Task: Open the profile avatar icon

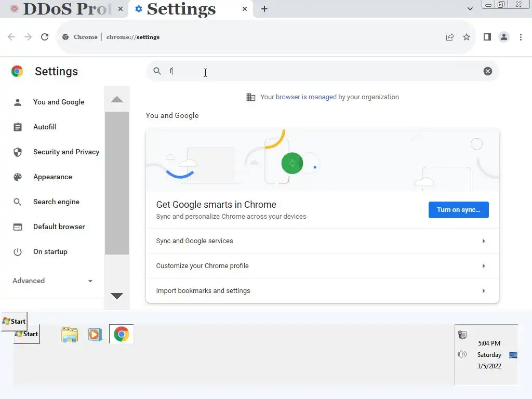Action: pos(503,37)
